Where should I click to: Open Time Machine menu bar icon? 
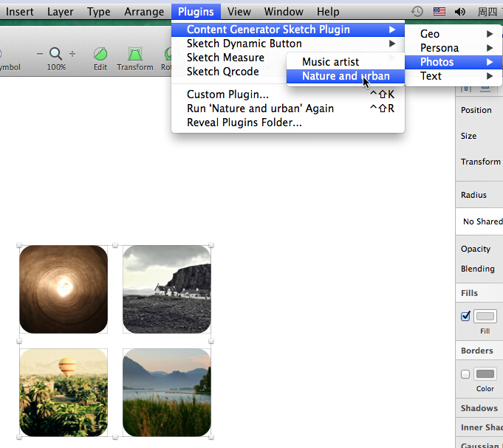417,12
